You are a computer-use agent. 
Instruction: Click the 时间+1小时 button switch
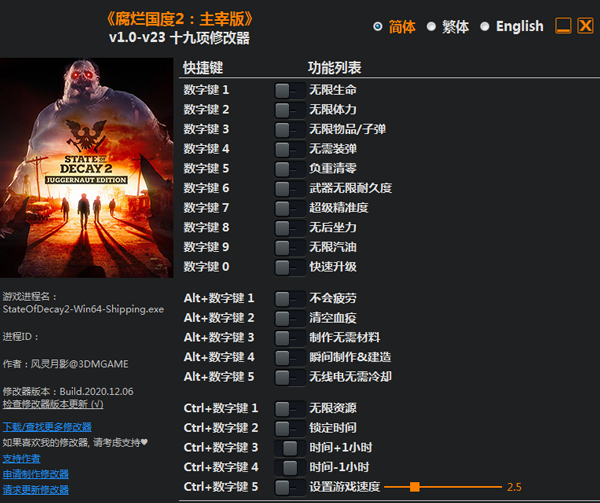[290, 448]
